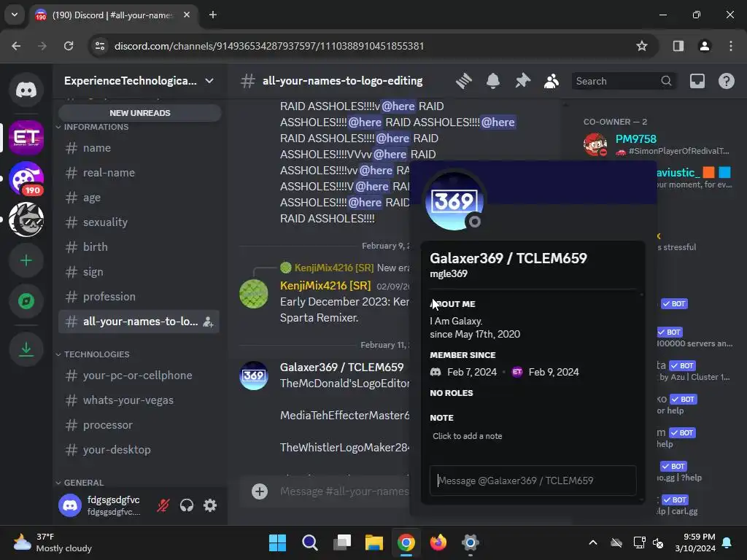Image resolution: width=747 pixels, height=560 pixels.
Task: Click to add a note field
Action: tap(533, 436)
